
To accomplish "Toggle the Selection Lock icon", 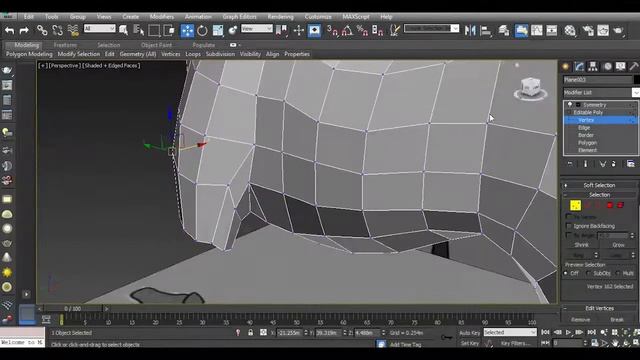I will (251, 333).
